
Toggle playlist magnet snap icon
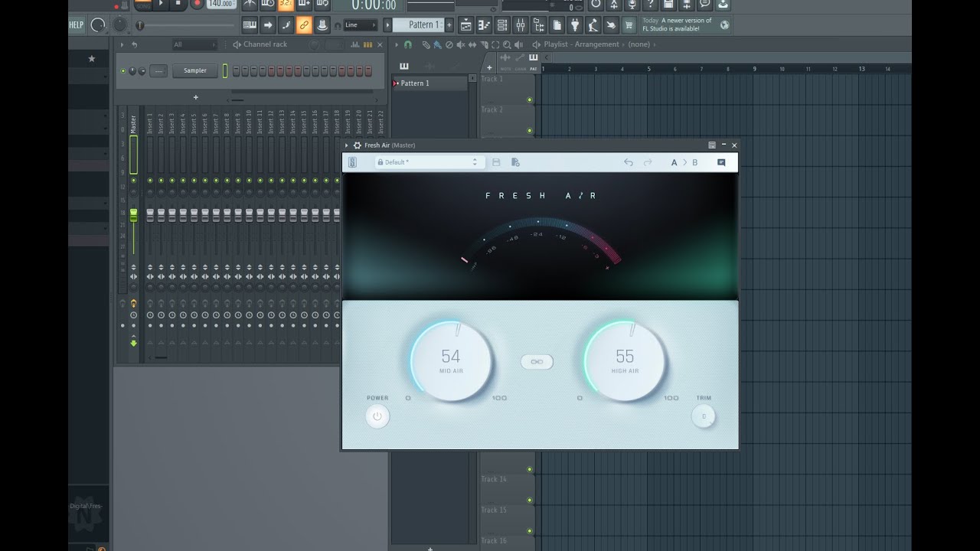[408, 44]
